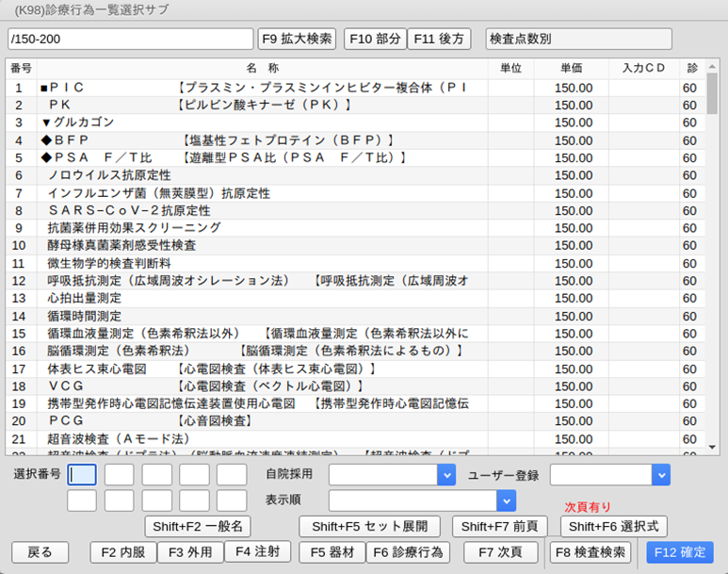Click the 戻る back button

(x=39, y=552)
